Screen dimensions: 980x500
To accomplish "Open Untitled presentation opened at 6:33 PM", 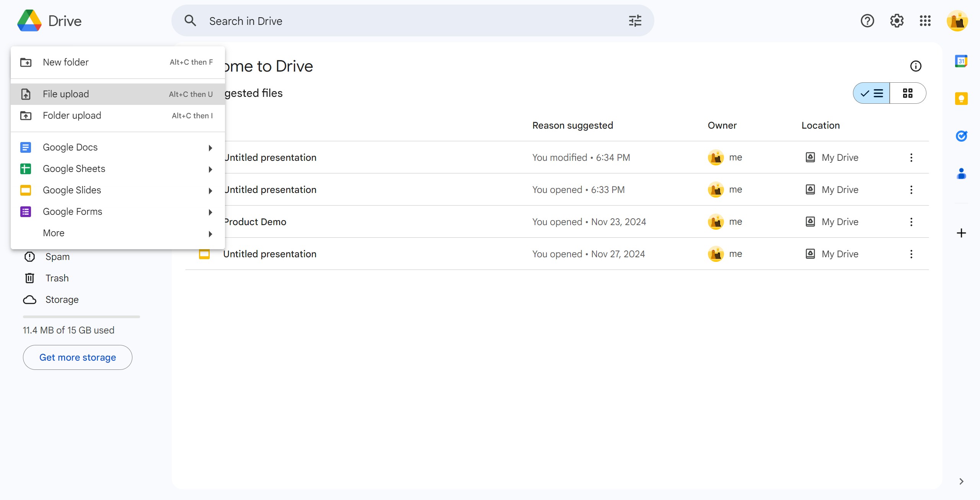I will coord(270,190).
